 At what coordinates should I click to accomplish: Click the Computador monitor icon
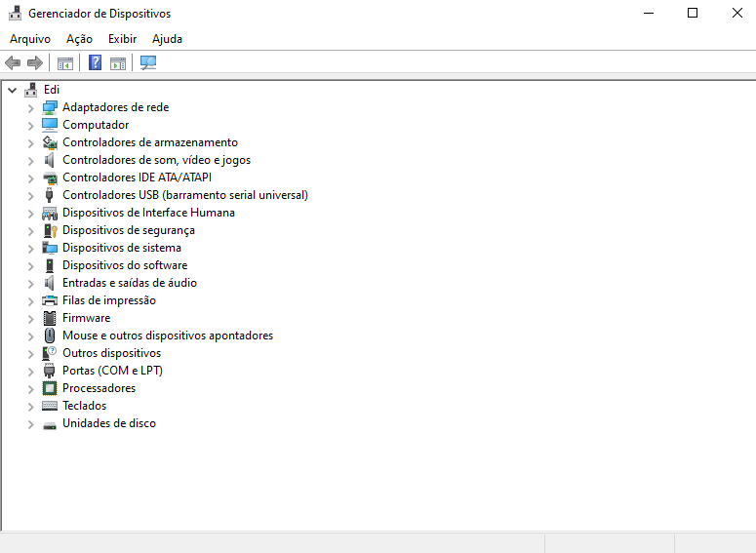pos(50,125)
